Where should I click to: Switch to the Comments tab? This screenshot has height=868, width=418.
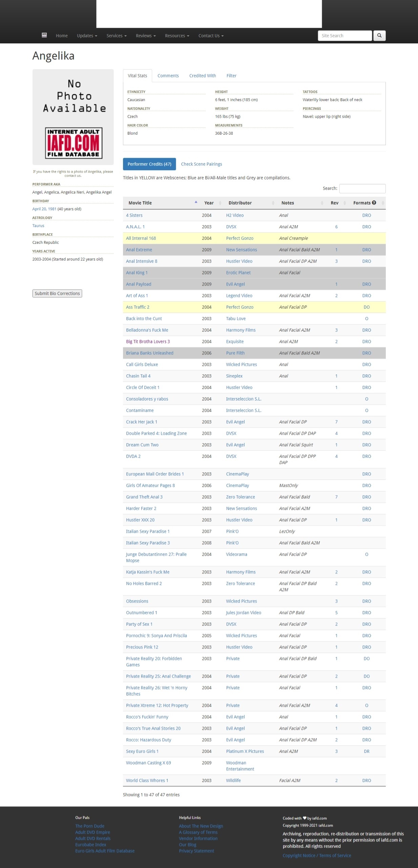[168, 76]
